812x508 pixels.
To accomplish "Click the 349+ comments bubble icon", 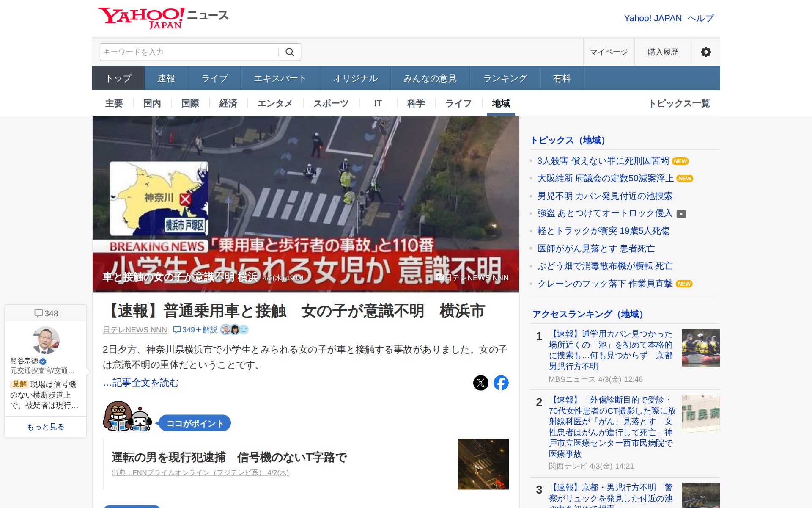I will pyautogui.click(x=177, y=330).
